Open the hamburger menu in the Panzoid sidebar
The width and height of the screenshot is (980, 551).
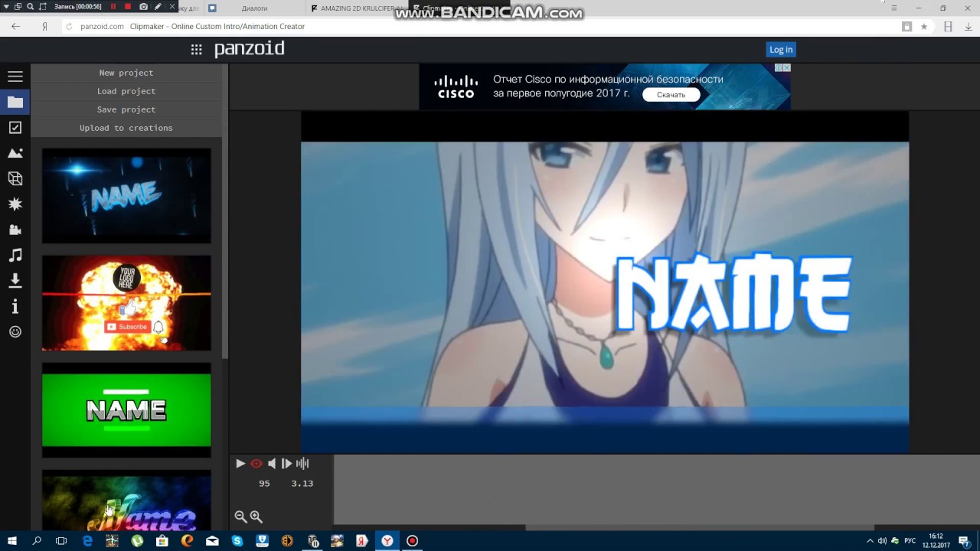15,77
